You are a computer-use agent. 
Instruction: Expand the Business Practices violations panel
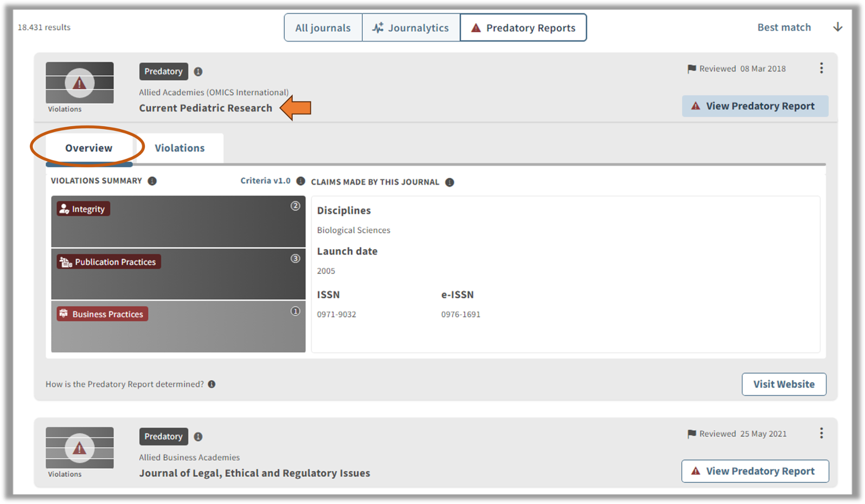178,326
